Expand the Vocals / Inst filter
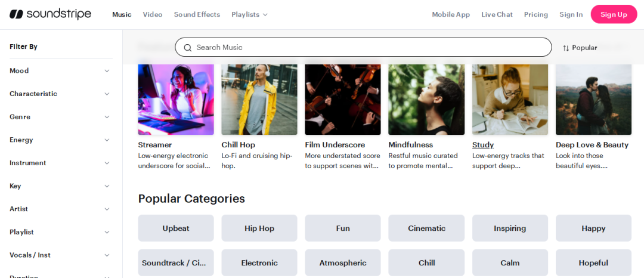 [60, 255]
